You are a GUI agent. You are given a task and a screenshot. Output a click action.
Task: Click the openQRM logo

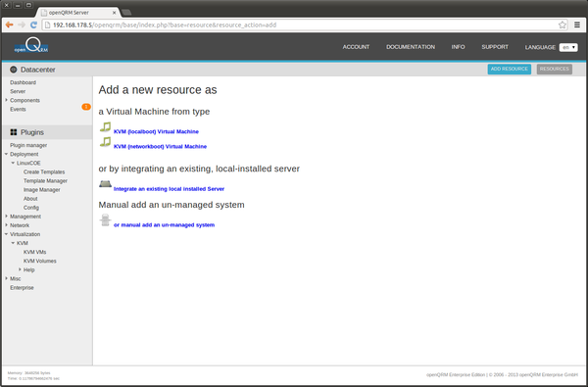pos(31,45)
